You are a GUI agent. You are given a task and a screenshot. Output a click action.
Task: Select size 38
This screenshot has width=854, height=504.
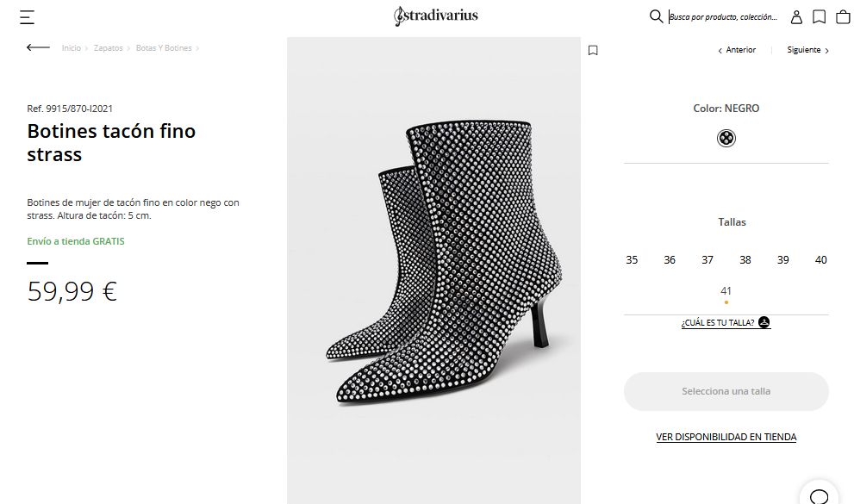(745, 260)
